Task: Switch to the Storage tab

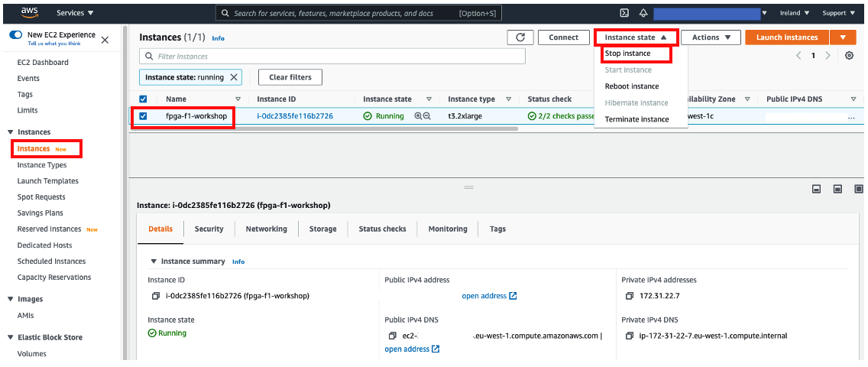Action: click(x=322, y=229)
